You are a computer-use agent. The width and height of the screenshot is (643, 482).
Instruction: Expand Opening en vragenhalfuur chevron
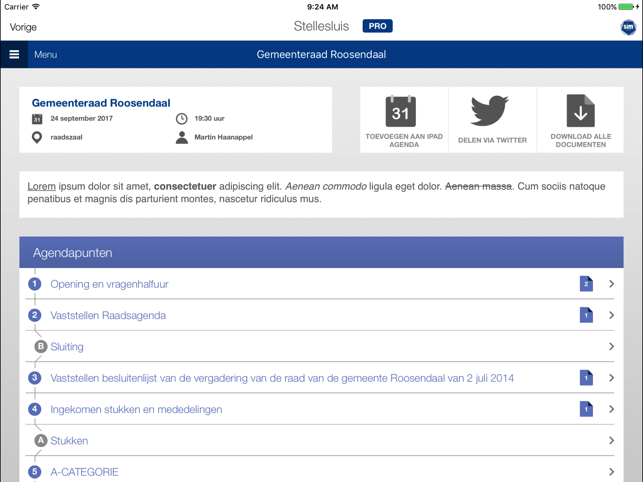(611, 284)
